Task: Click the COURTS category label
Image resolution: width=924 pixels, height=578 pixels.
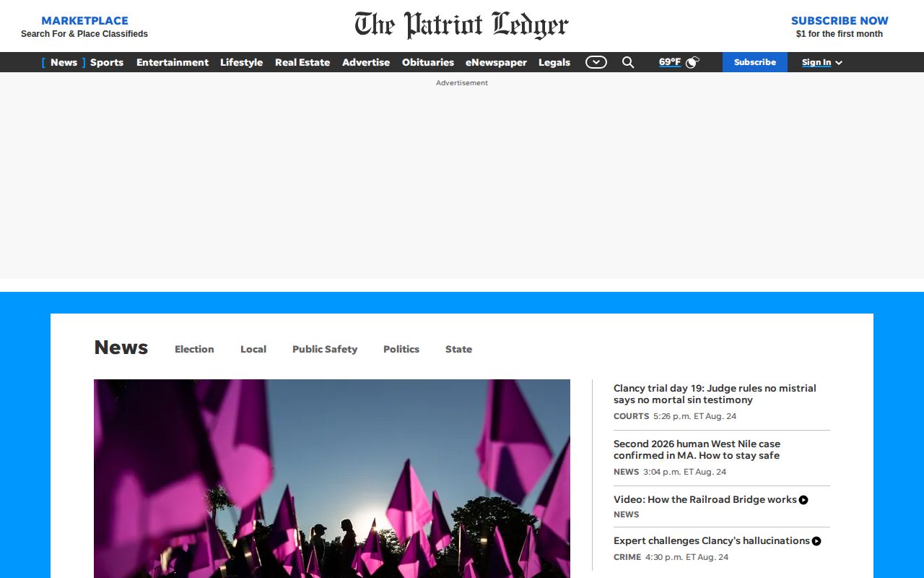Action: tap(631, 416)
